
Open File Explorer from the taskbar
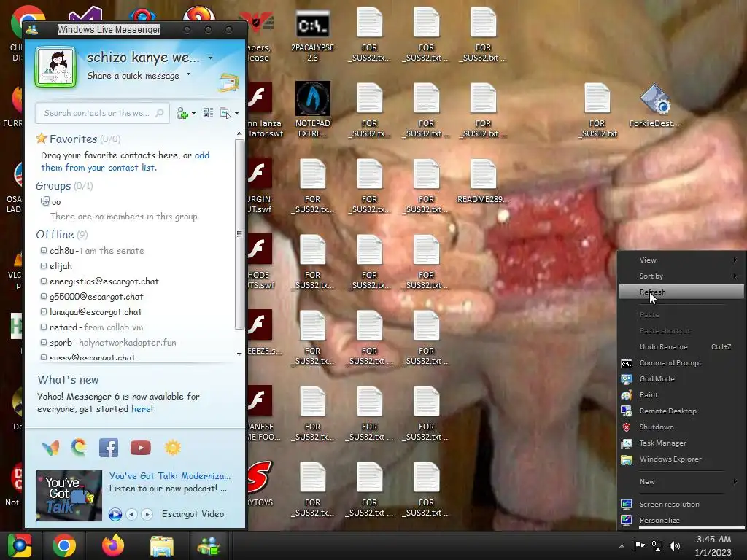162,546
